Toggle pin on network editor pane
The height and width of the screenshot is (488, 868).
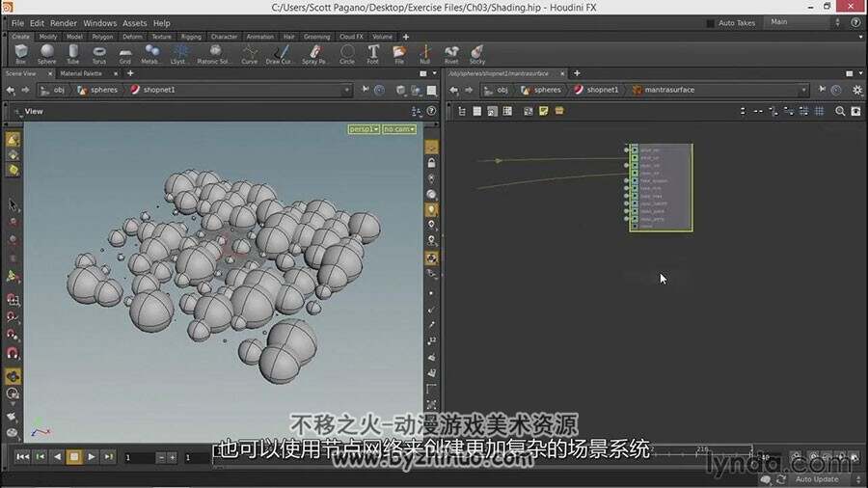click(822, 89)
